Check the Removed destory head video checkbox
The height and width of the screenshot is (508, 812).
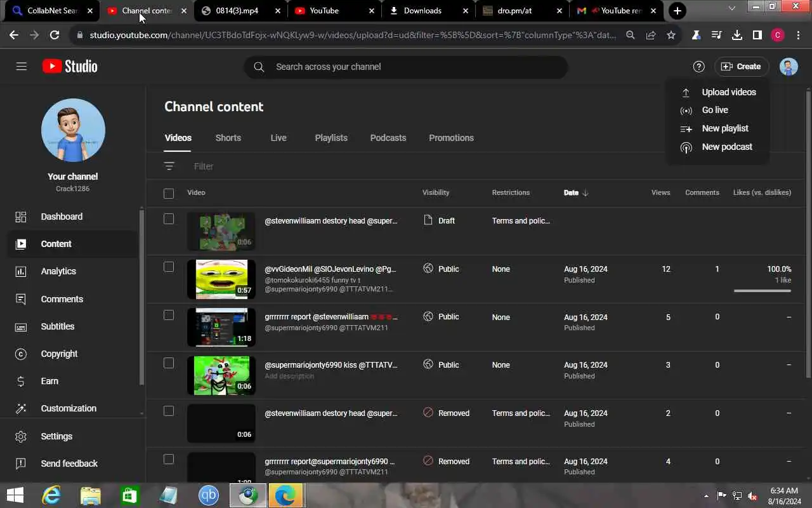[x=169, y=411]
